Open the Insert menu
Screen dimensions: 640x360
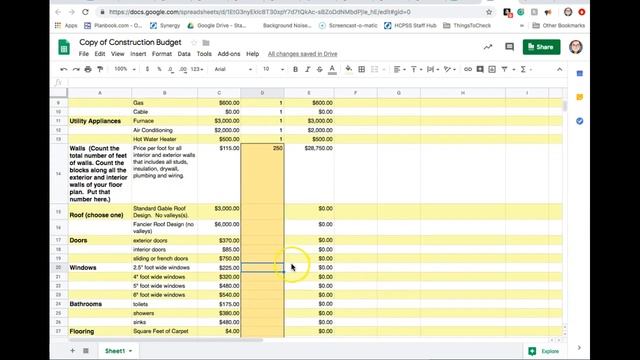coord(138,54)
